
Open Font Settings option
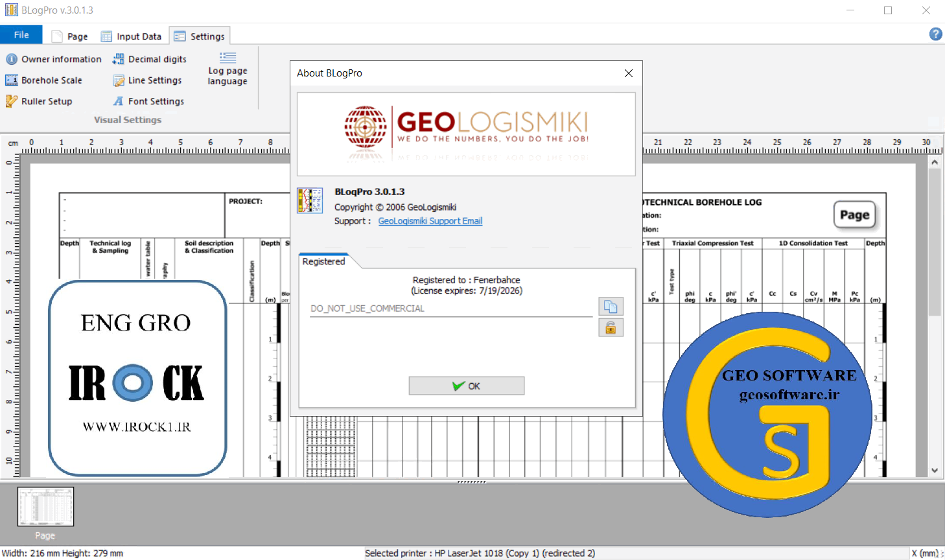click(148, 101)
